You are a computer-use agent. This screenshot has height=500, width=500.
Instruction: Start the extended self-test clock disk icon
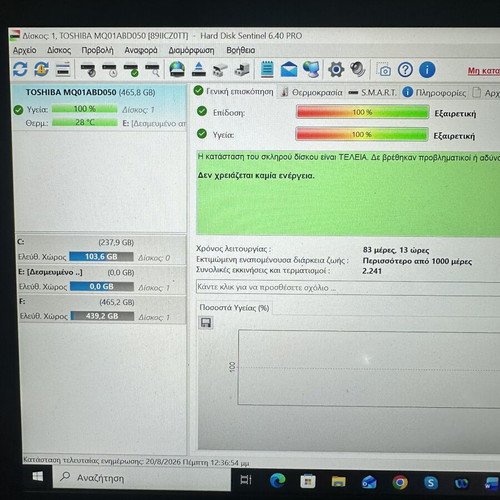click(x=110, y=70)
